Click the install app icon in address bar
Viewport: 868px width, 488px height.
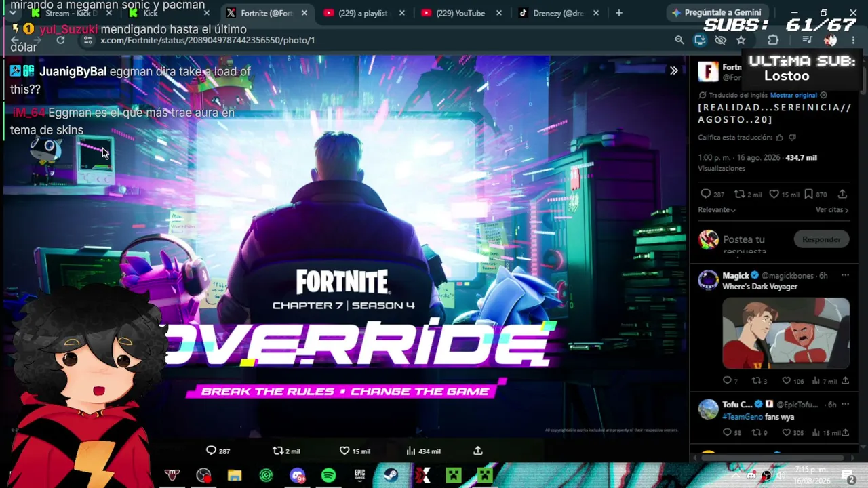700,40
